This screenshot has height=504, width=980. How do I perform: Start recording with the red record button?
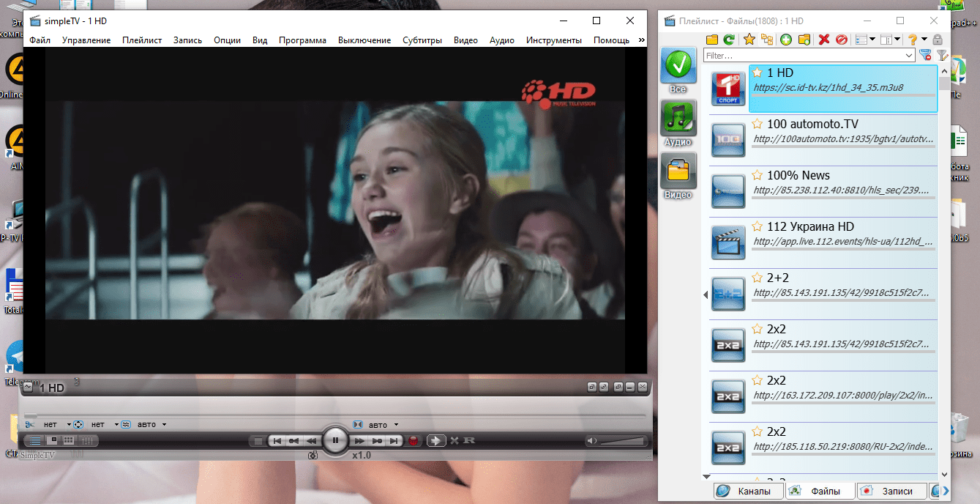click(414, 441)
